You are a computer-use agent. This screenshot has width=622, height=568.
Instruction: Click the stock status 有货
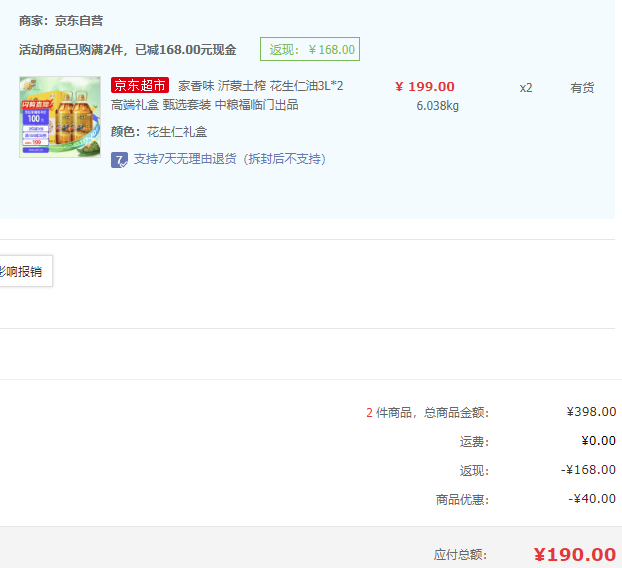pyautogui.click(x=582, y=88)
